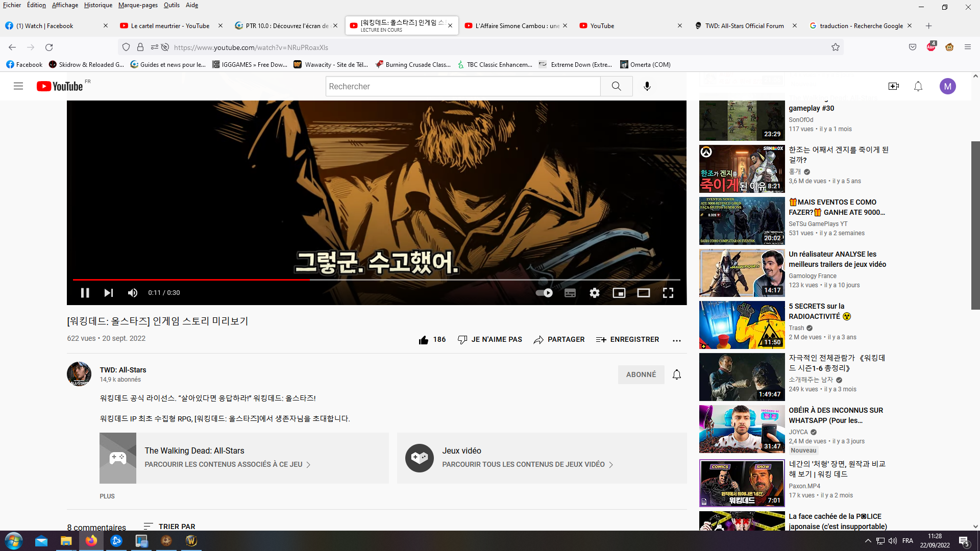The image size is (980, 551).
Task: Expand description with PLUS
Action: point(107,496)
